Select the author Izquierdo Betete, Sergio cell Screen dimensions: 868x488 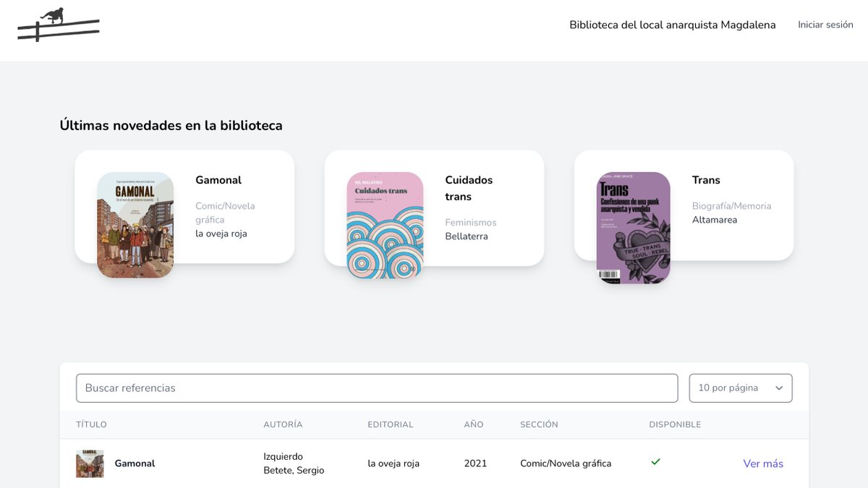coord(294,463)
